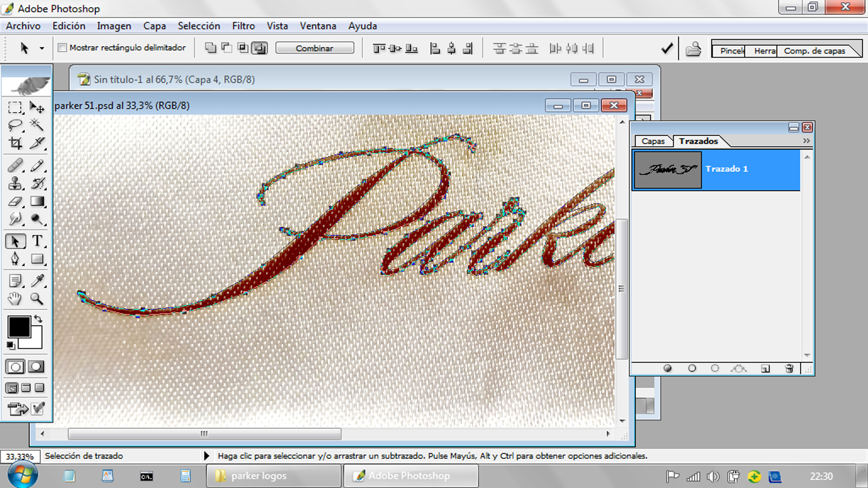The width and height of the screenshot is (868, 488).
Task: Click the Delete path trash icon
Action: 789,369
